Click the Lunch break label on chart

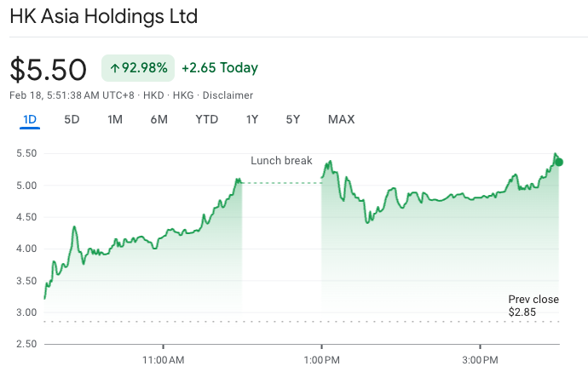click(281, 161)
